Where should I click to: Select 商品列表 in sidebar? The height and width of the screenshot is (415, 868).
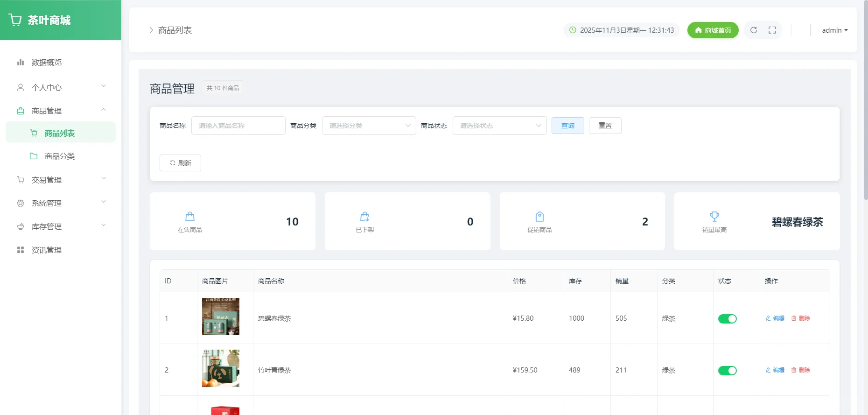point(61,133)
